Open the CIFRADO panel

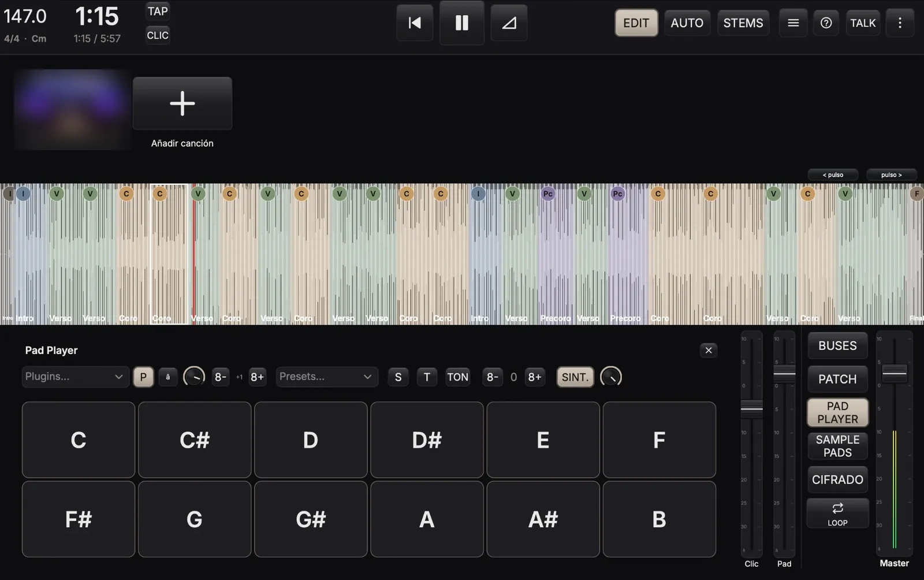coord(837,479)
